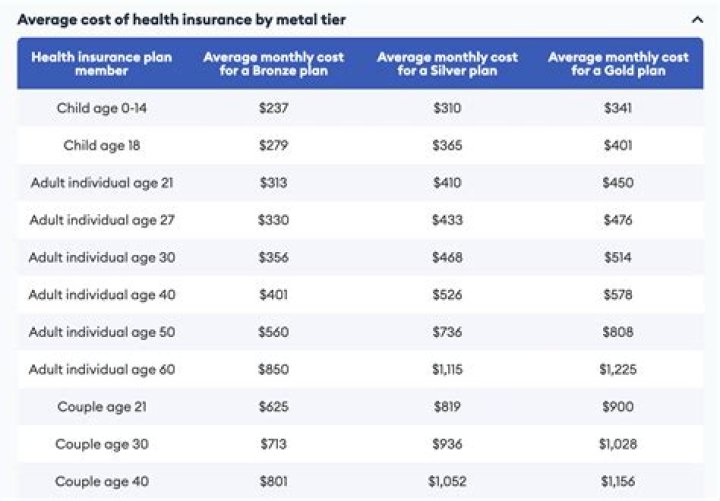The image size is (720, 501).
Task: Click the 'Couple age 40' row label
Action: [102, 482]
